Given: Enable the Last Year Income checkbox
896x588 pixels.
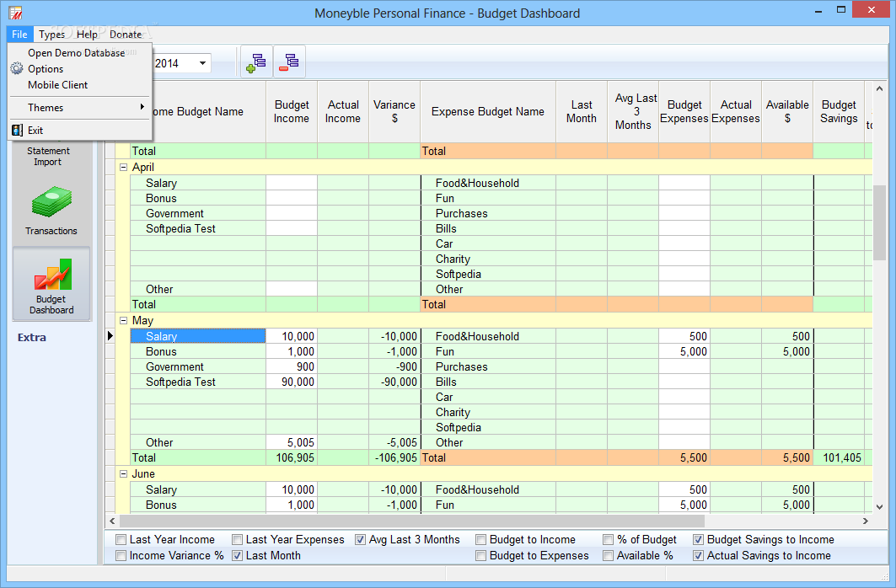Looking at the screenshot, I should (121, 539).
